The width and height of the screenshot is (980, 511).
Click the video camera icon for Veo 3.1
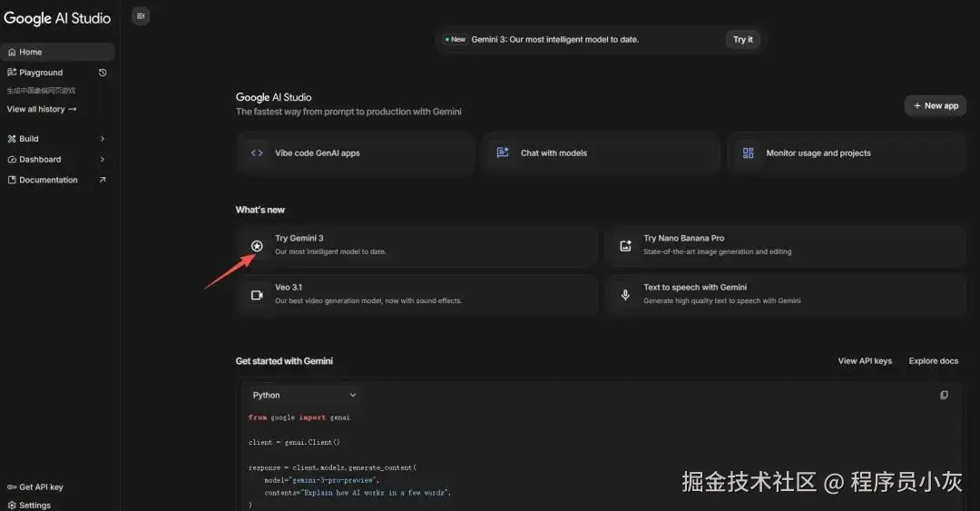coord(257,295)
